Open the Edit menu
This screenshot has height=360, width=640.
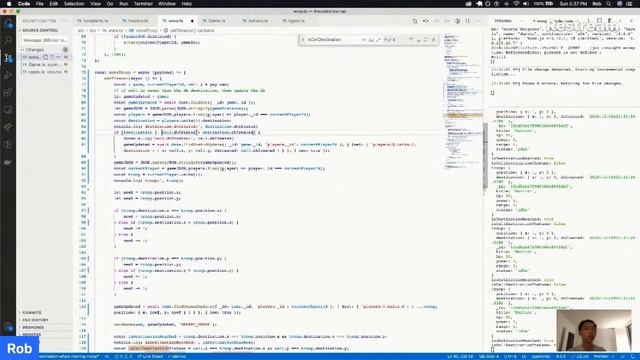[53, 4]
